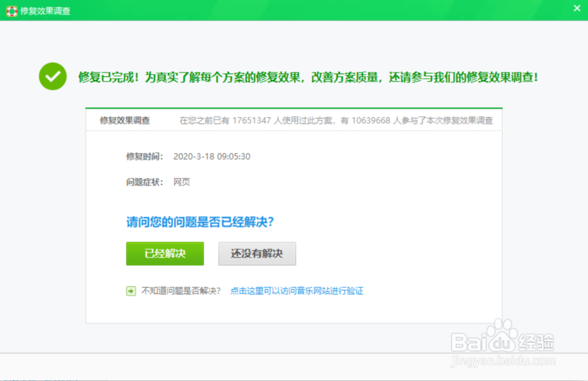Click the lifebuoy app icon in title bar
588x381 pixels.
[12, 11]
